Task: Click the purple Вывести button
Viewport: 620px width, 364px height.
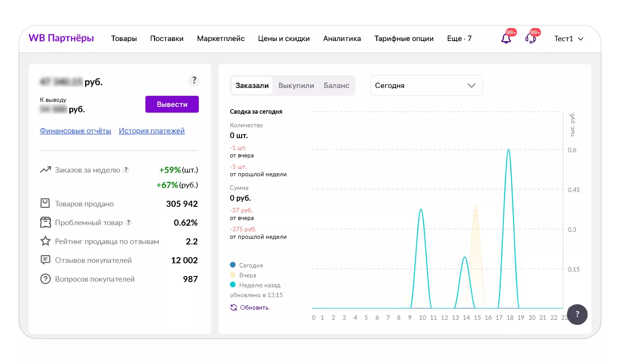Action: (172, 104)
